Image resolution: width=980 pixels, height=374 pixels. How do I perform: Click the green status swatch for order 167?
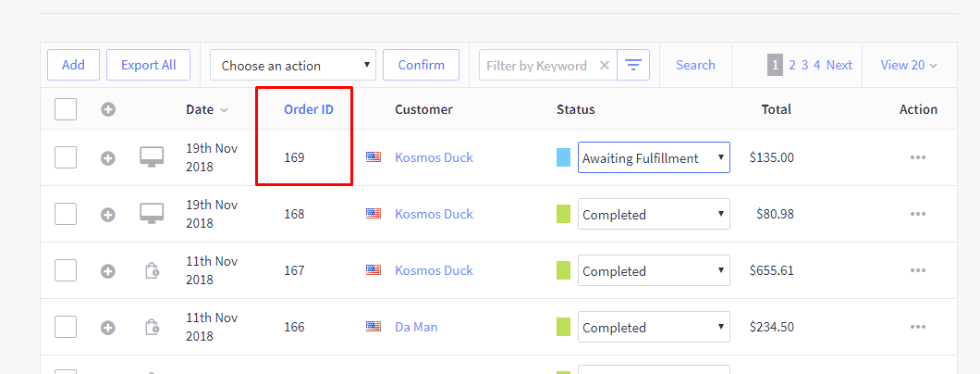563,270
